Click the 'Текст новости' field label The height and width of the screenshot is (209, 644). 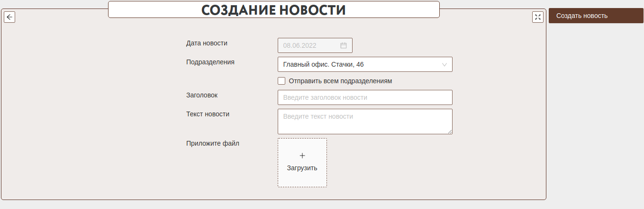(208, 114)
